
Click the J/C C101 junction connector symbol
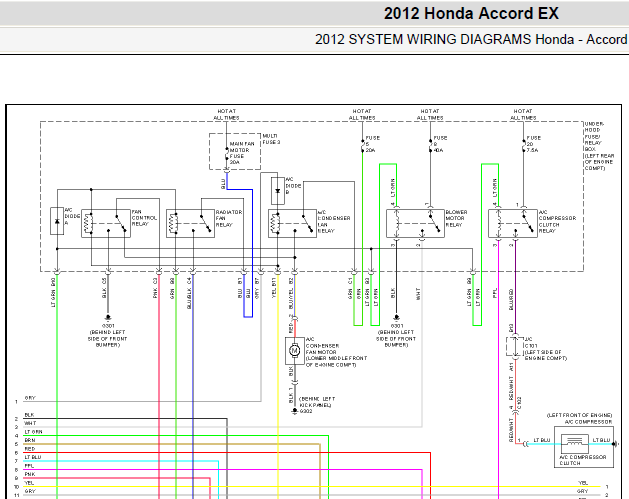(x=515, y=347)
